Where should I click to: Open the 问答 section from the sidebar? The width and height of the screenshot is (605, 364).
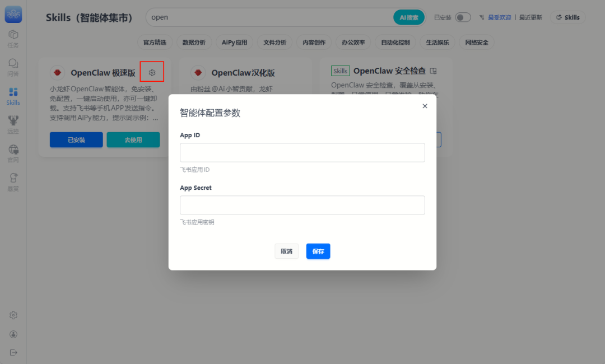coord(13,66)
